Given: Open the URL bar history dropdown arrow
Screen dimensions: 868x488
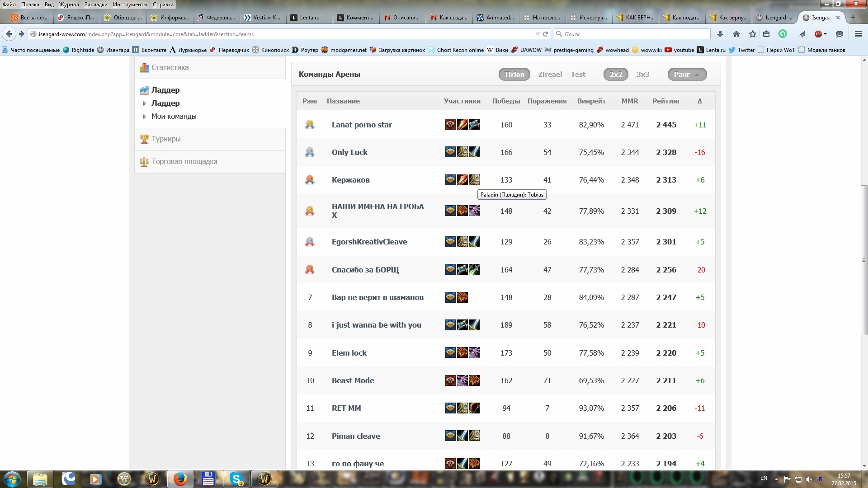Looking at the screenshot, I should [537, 34].
